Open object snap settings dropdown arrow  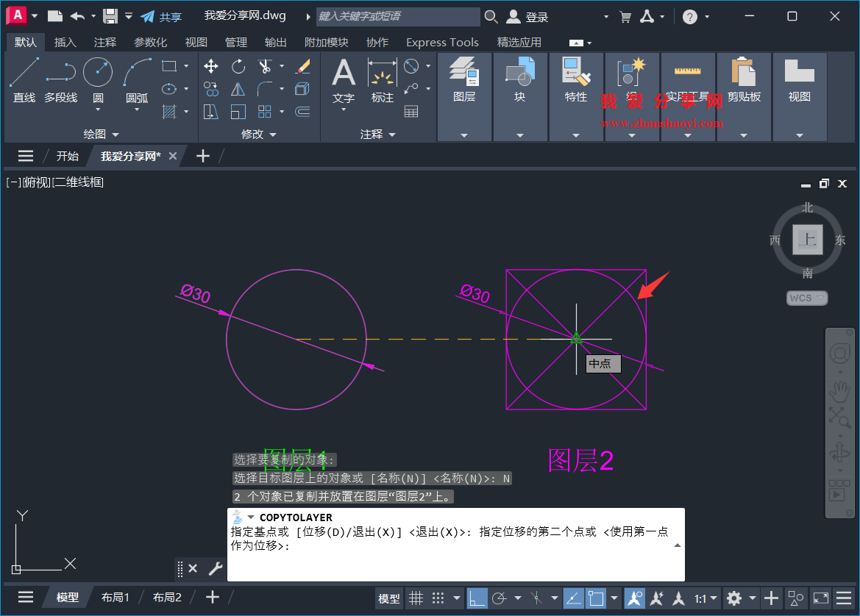(x=614, y=598)
